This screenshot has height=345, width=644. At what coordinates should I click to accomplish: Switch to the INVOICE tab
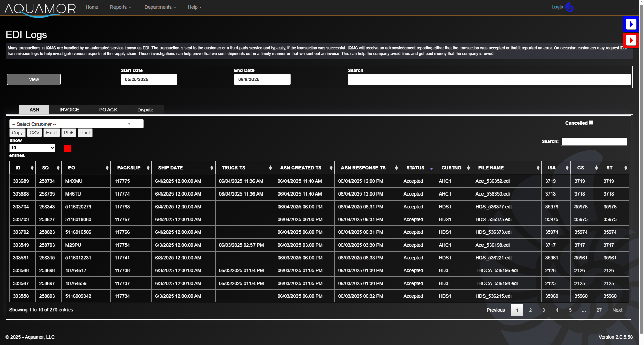tap(69, 110)
